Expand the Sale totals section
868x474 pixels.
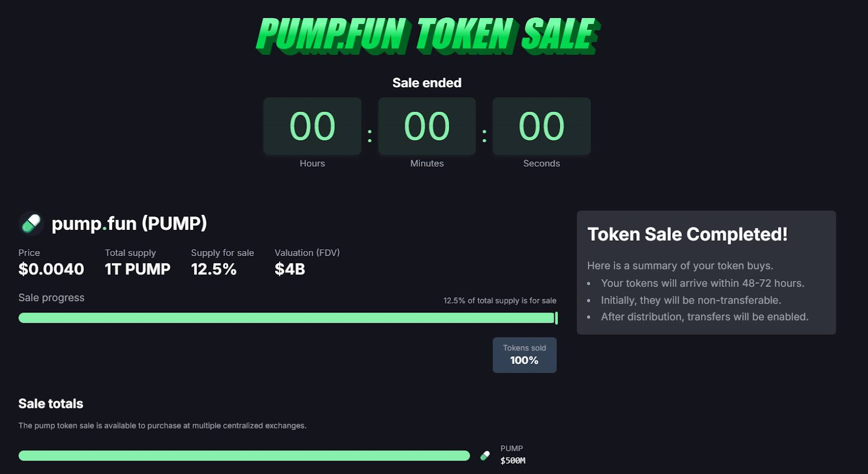coord(50,403)
